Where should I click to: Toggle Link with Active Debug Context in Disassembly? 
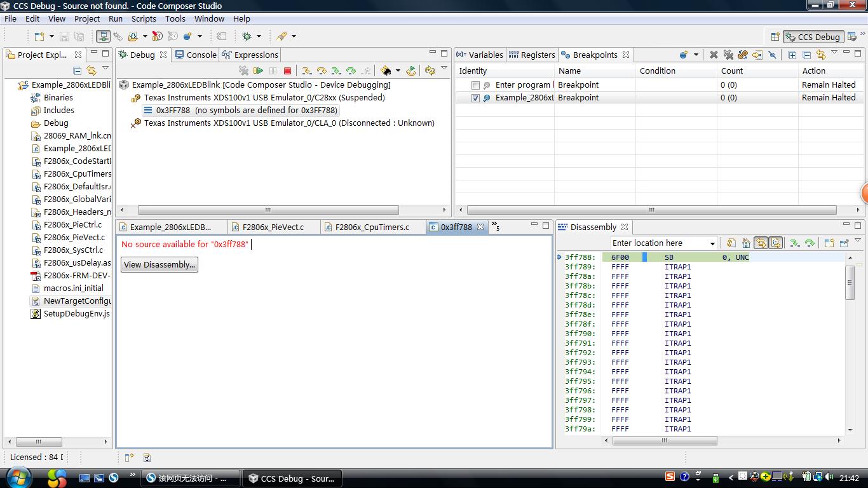tap(761, 243)
